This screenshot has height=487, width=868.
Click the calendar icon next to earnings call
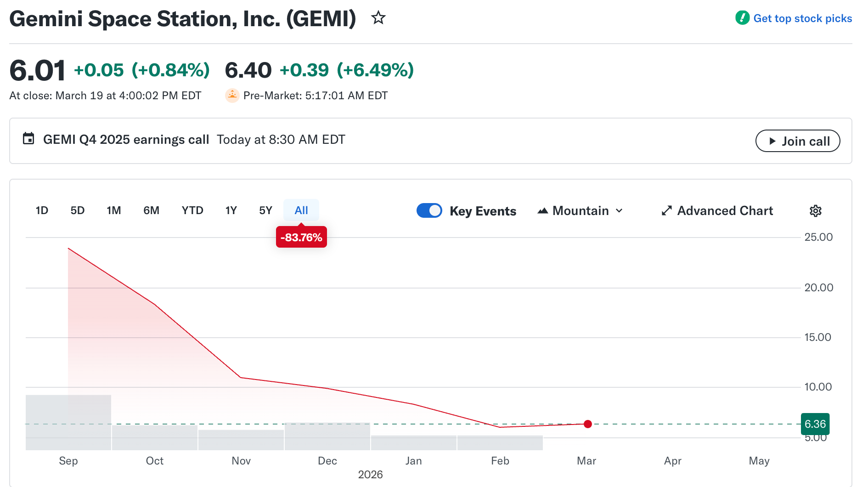[x=28, y=139]
